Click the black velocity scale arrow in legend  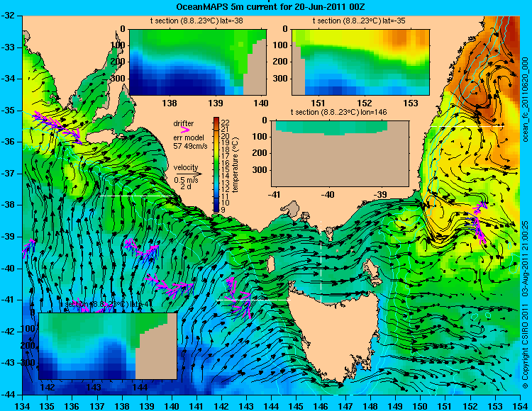[x=189, y=174]
